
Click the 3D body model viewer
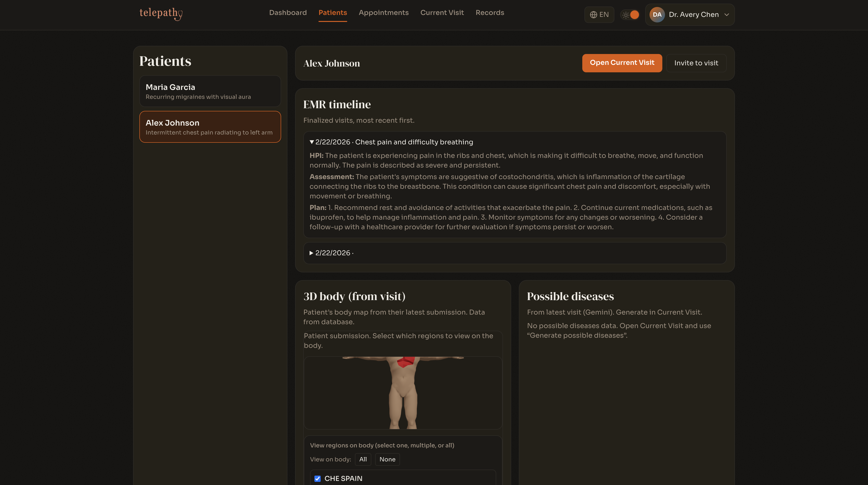(x=403, y=393)
